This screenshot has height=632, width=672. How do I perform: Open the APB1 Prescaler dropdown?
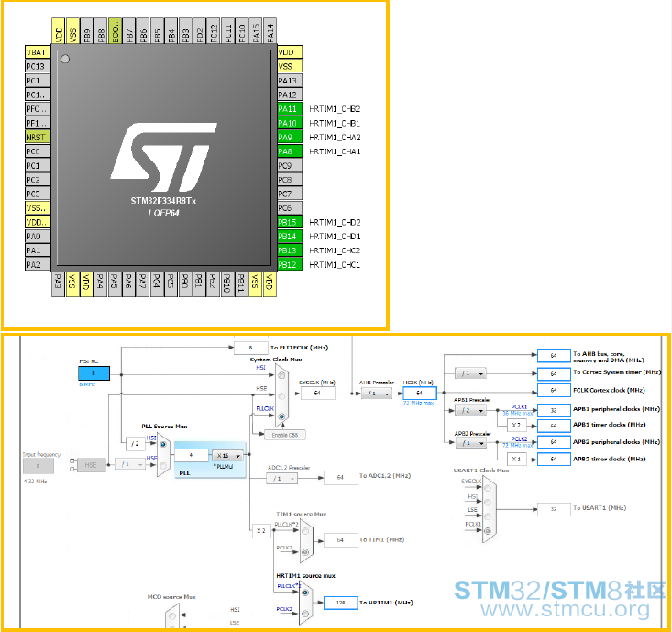(470, 410)
